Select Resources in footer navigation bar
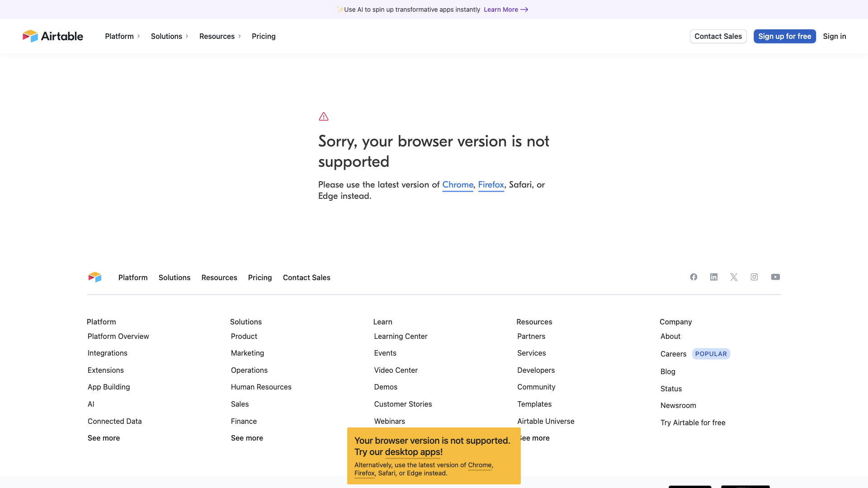Image resolution: width=868 pixels, height=488 pixels. click(x=219, y=277)
